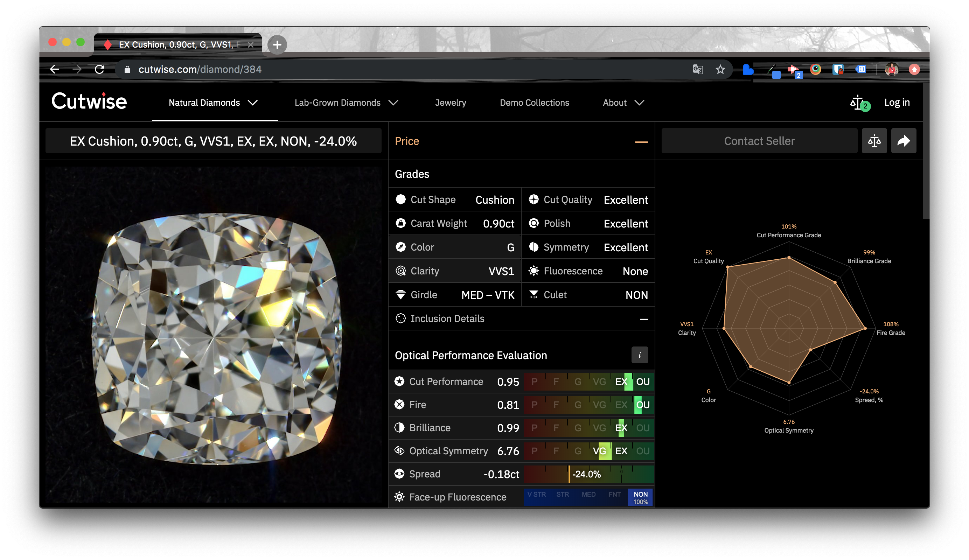This screenshot has width=969, height=560.
Task: Select the EX Cushion browser tab
Action: click(177, 44)
